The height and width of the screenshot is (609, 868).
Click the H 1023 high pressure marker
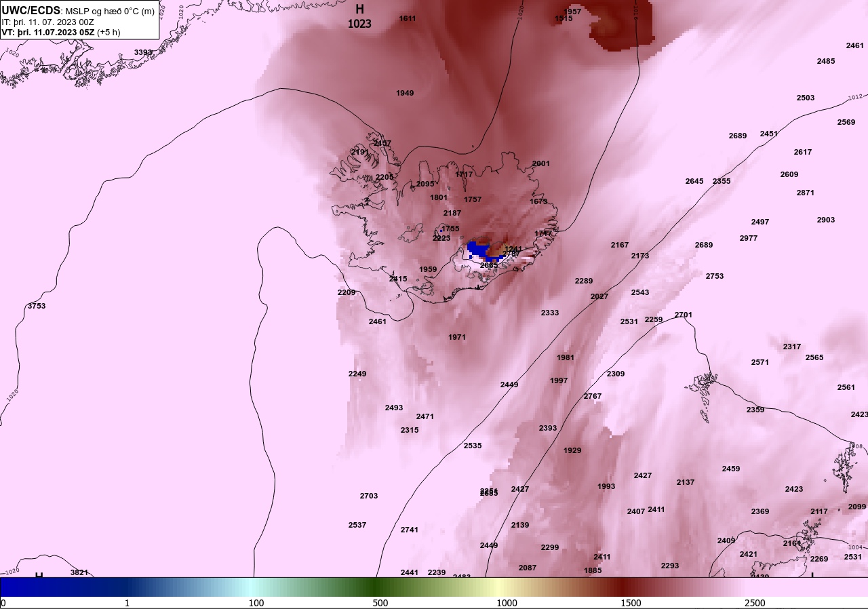pos(359,17)
